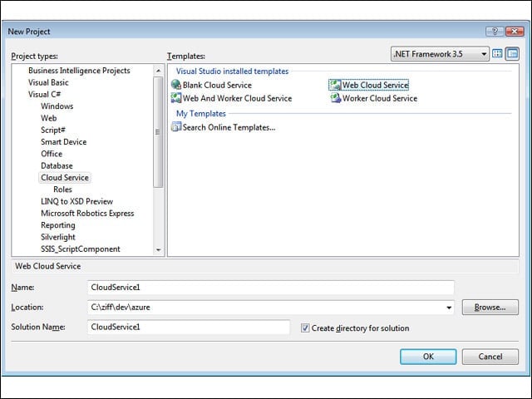Click OK to create the project
The width and height of the screenshot is (532, 399).
pos(428,357)
